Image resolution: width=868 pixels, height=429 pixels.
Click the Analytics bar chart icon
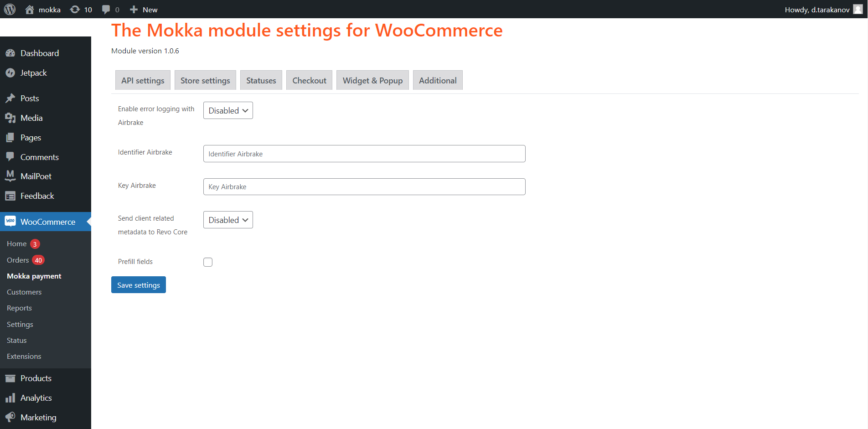click(10, 398)
